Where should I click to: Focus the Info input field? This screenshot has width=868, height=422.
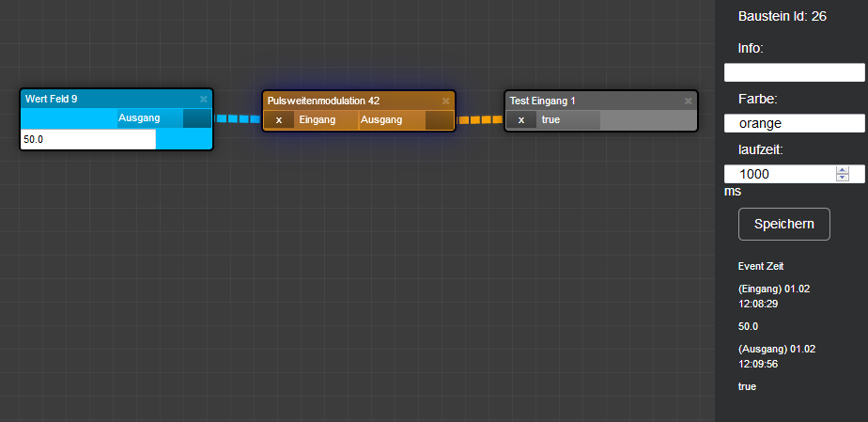point(795,72)
